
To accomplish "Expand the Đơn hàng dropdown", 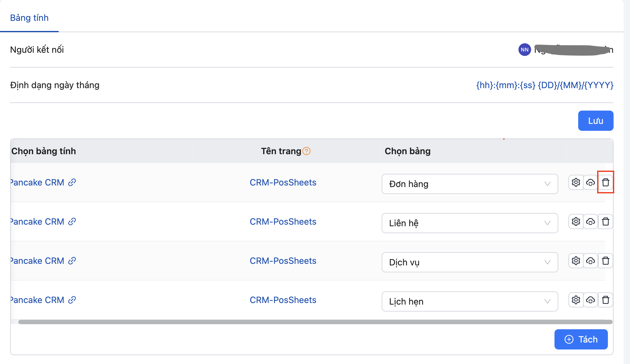I will pos(469,184).
